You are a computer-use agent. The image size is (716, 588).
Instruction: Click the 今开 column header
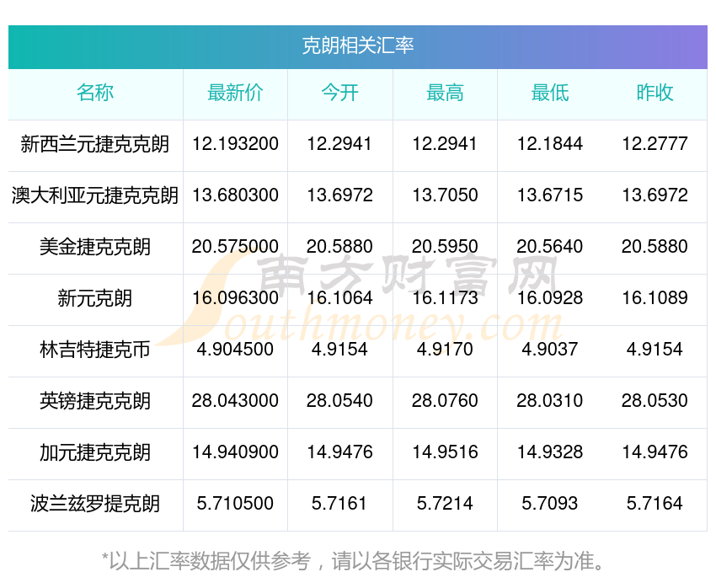[340, 93]
